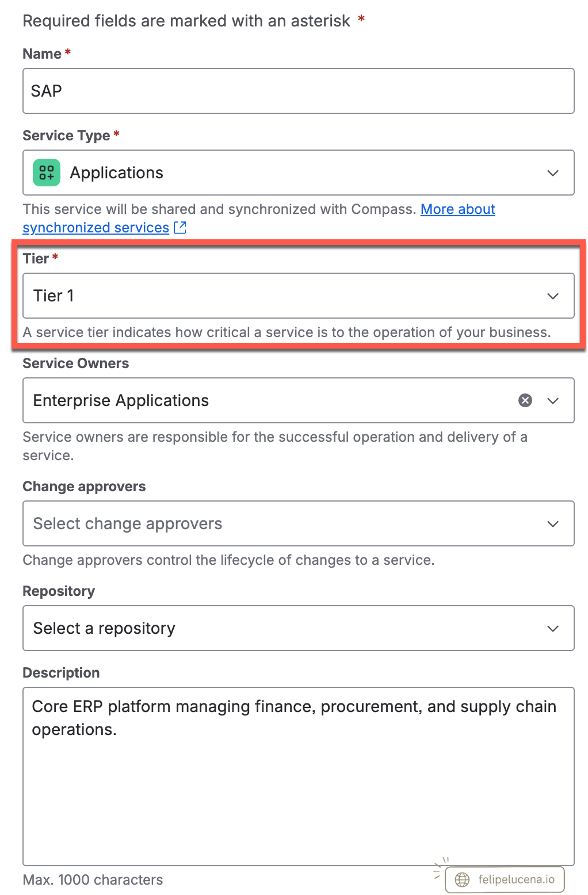Click the Applications service type text

[117, 173]
